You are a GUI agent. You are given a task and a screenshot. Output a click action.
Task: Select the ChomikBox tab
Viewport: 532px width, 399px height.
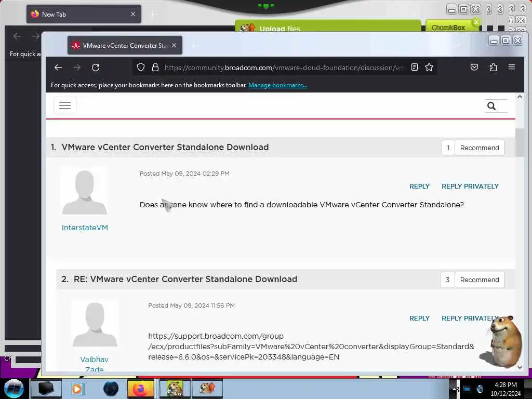point(448,28)
